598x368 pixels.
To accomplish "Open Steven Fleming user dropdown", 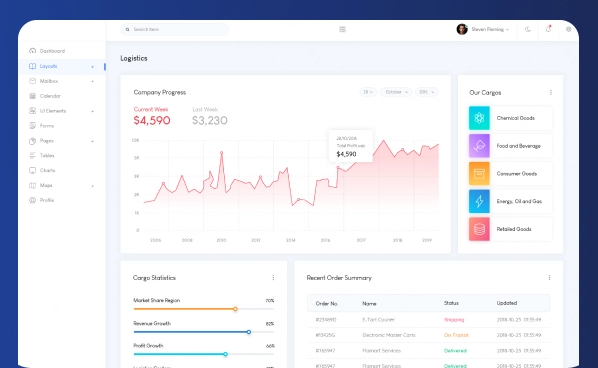I will click(x=490, y=29).
